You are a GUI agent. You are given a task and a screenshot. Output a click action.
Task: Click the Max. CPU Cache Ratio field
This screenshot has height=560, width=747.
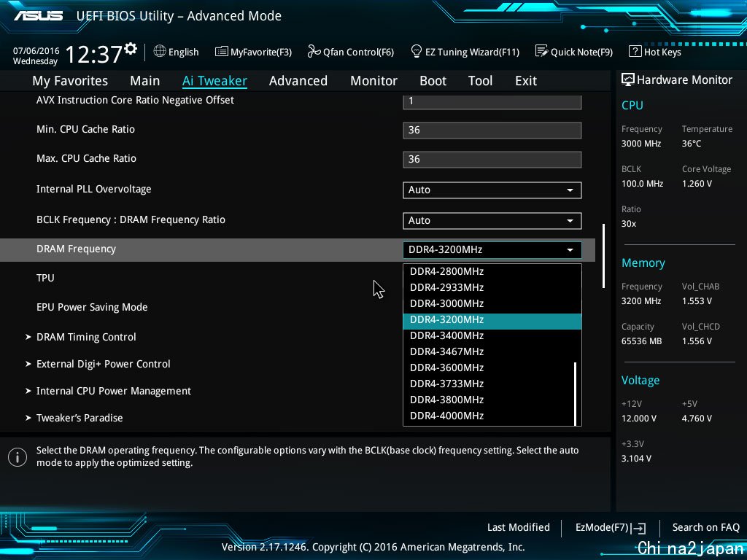tap(492, 160)
